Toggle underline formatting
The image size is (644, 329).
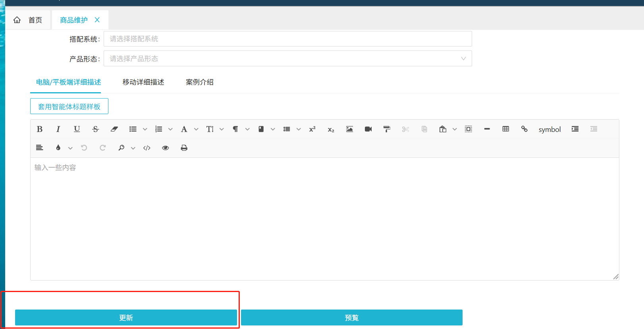[77, 129]
